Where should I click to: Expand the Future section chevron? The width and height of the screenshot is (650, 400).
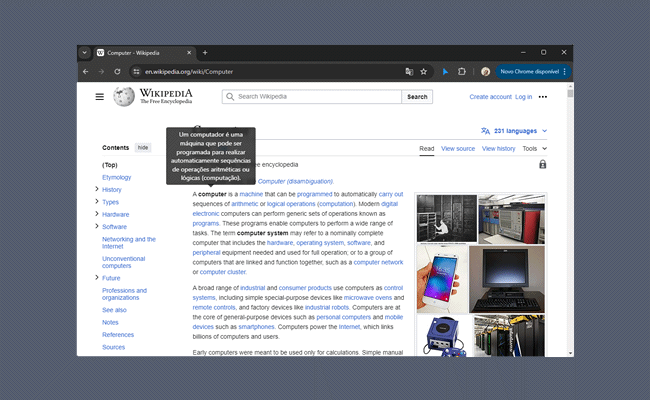(97, 277)
